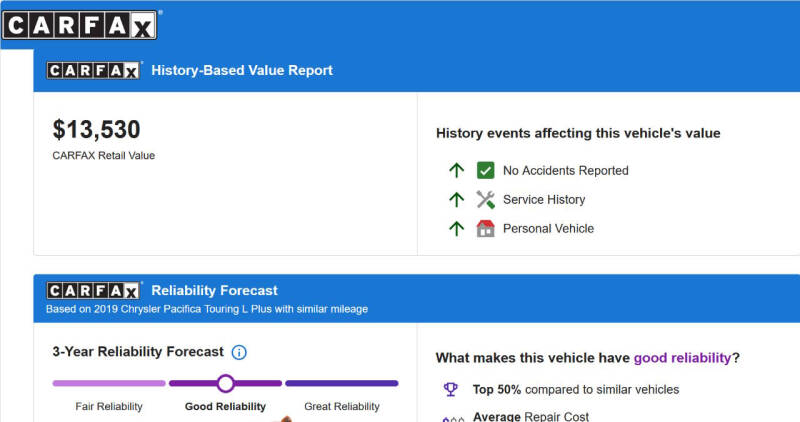This screenshot has height=422, width=800.
Task: Click the reliability slider's circular handle
Action: click(226, 383)
